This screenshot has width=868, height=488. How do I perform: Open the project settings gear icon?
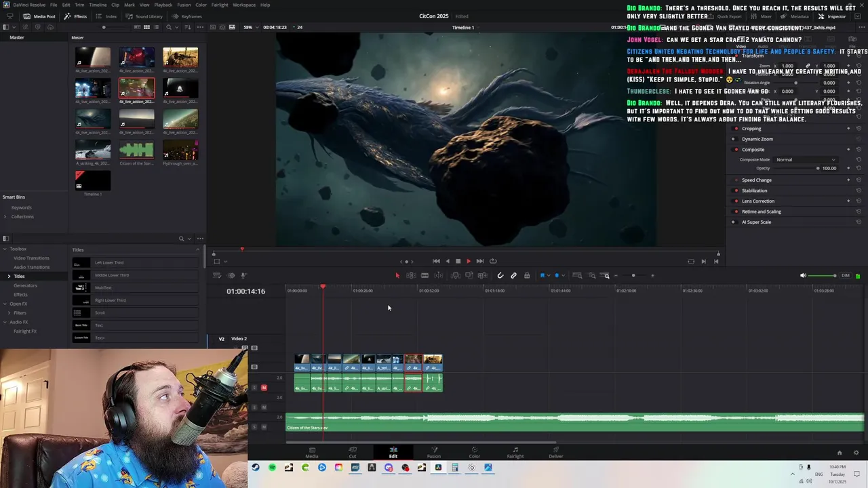856,453
